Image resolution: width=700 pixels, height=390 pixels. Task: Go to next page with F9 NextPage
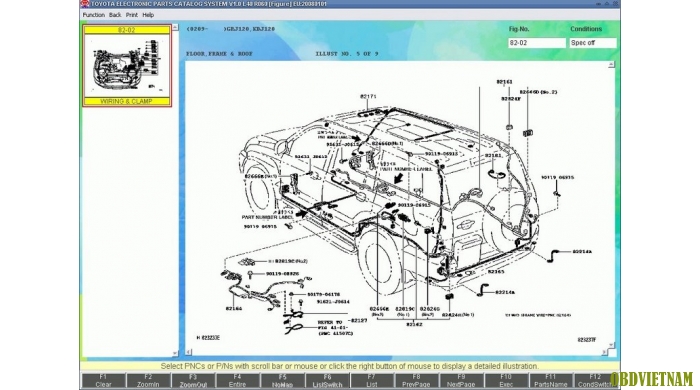point(461,381)
